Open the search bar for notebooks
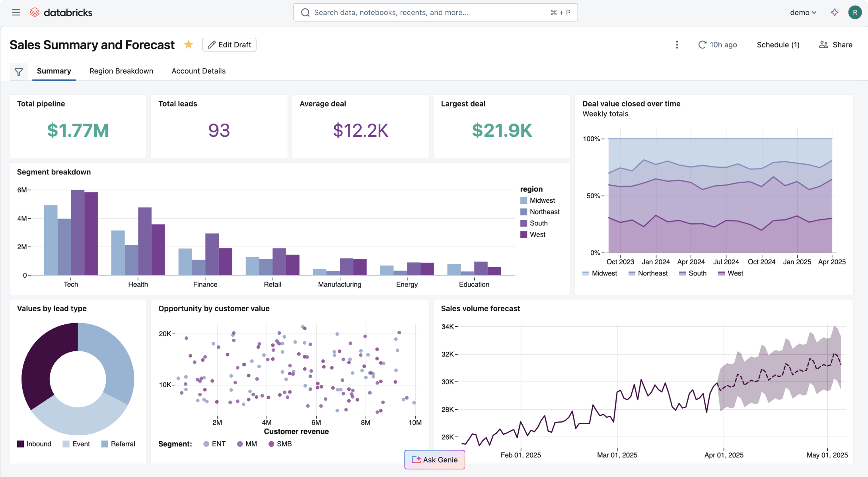This screenshot has height=477, width=868. [435, 12]
